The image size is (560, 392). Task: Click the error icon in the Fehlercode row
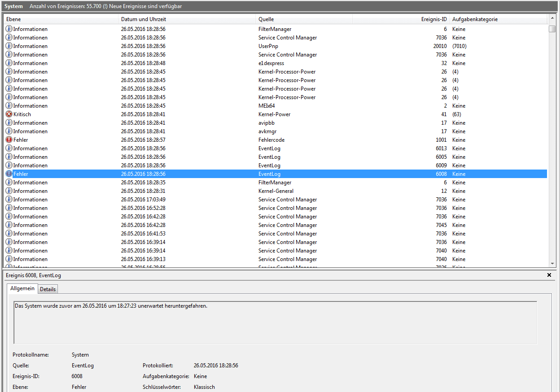(x=9, y=140)
